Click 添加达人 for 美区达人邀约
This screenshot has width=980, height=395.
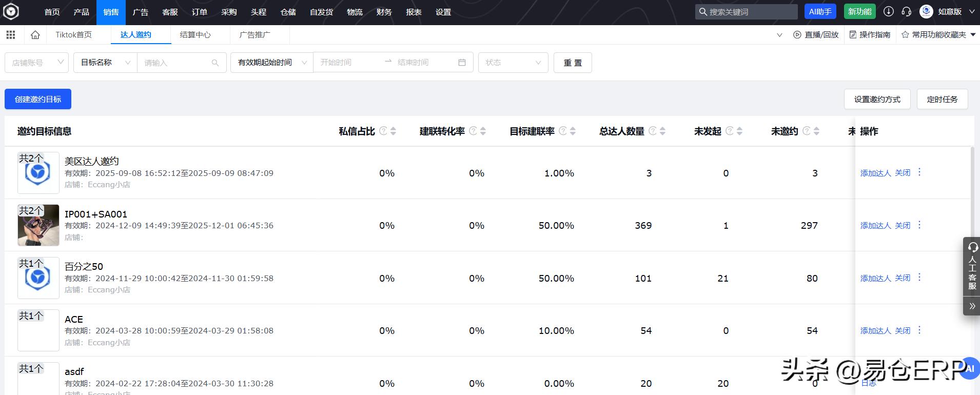tap(876, 173)
